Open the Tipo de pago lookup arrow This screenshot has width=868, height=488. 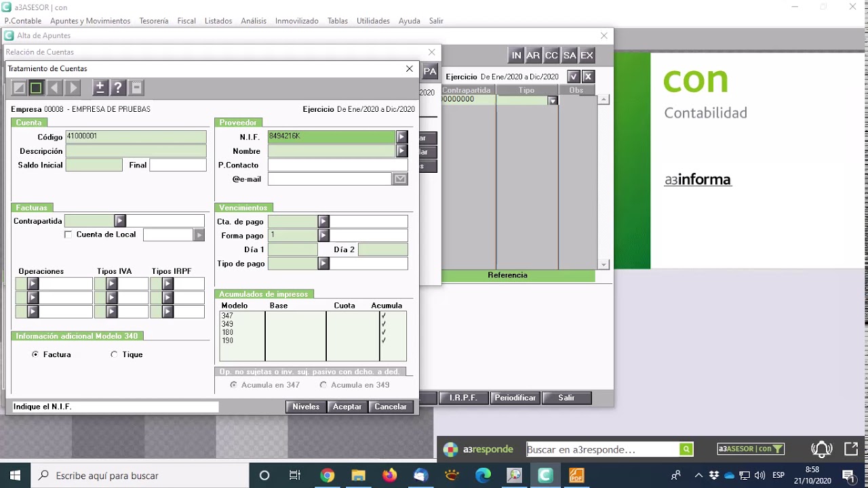(x=323, y=264)
